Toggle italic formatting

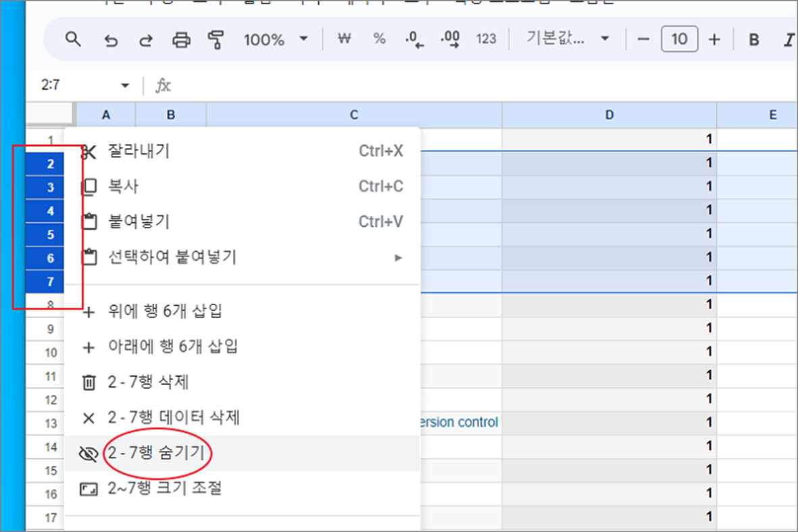pos(789,40)
